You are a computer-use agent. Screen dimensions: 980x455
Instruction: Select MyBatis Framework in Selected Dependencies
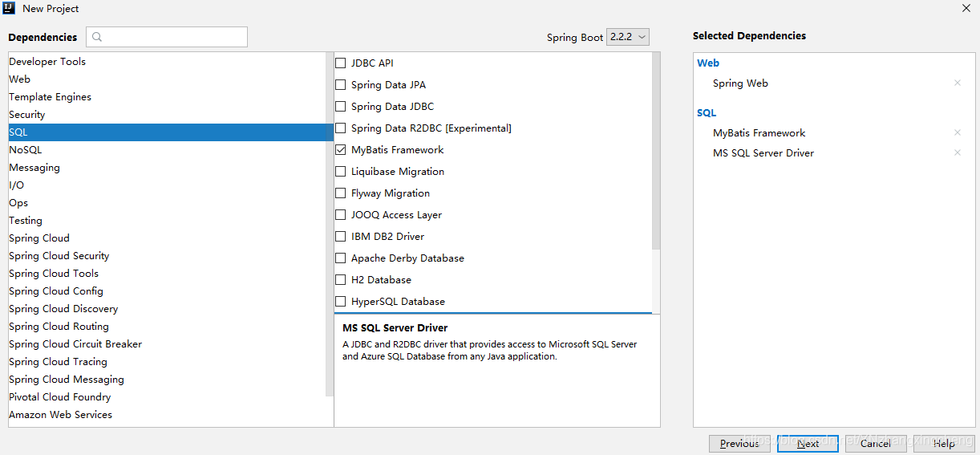click(x=759, y=132)
